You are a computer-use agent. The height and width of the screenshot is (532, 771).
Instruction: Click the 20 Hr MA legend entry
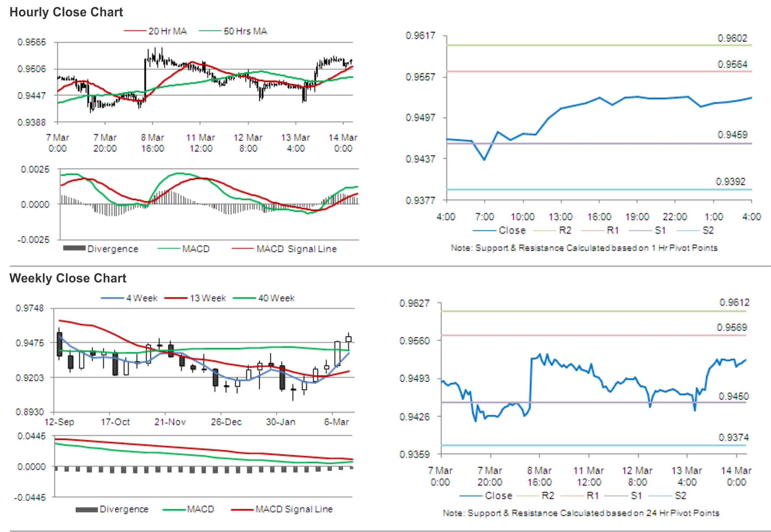[167, 31]
